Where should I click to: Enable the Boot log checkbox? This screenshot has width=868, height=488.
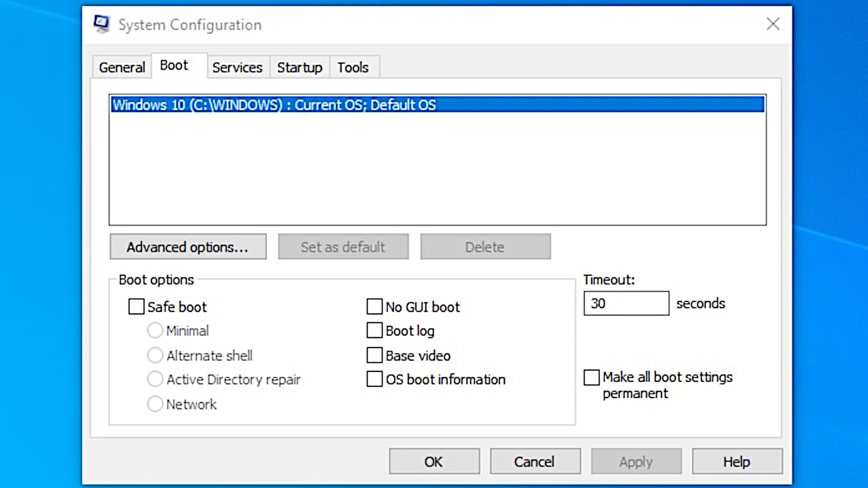coord(374,330)
